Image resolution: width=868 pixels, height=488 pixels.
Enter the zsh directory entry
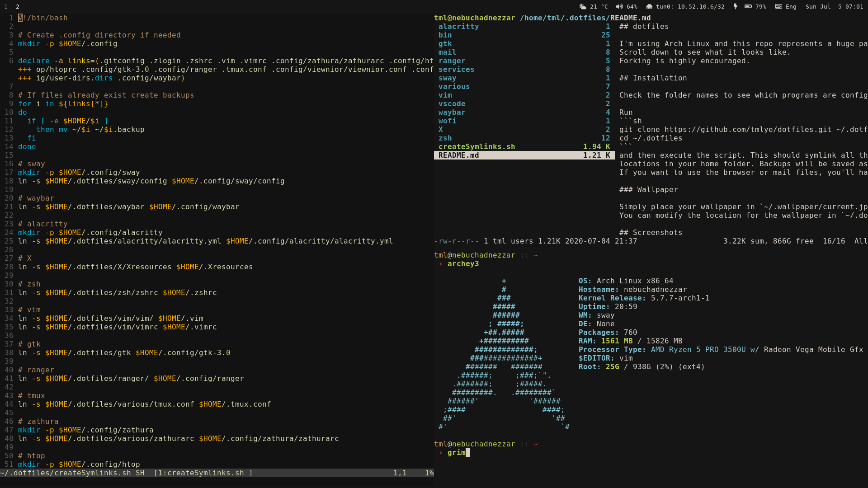pos(445,138)
